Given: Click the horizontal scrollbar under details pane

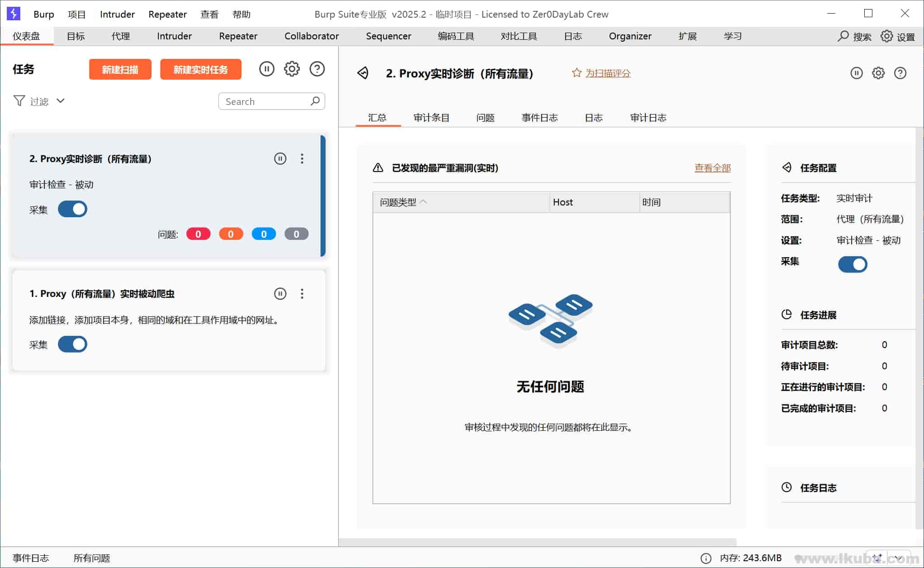Looking at the screenshot, I should click(538, 542).
